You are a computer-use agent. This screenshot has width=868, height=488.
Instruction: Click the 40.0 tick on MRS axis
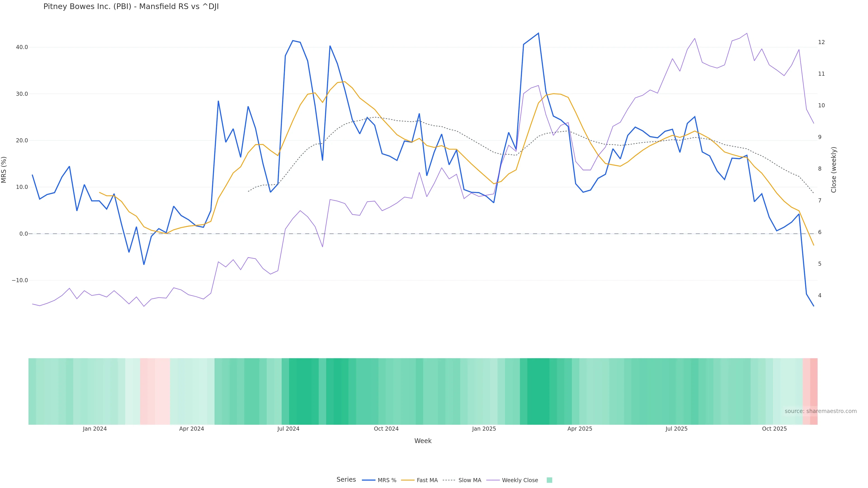point(22,47)
